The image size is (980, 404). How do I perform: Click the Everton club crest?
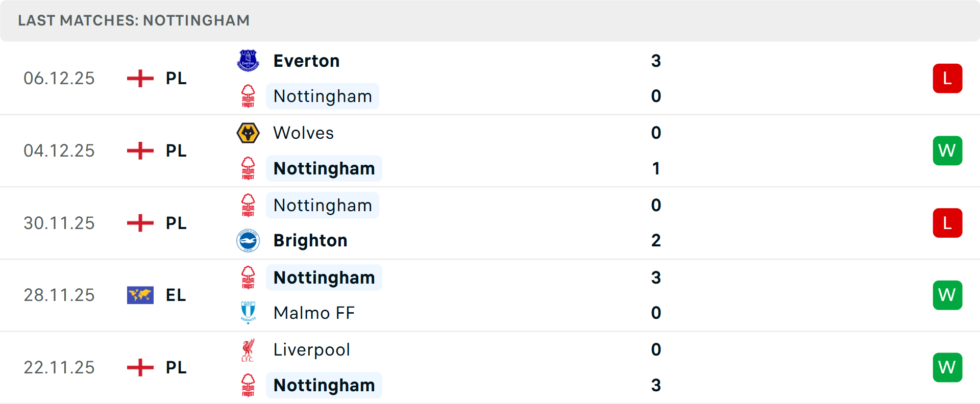[x=248, y=61]
